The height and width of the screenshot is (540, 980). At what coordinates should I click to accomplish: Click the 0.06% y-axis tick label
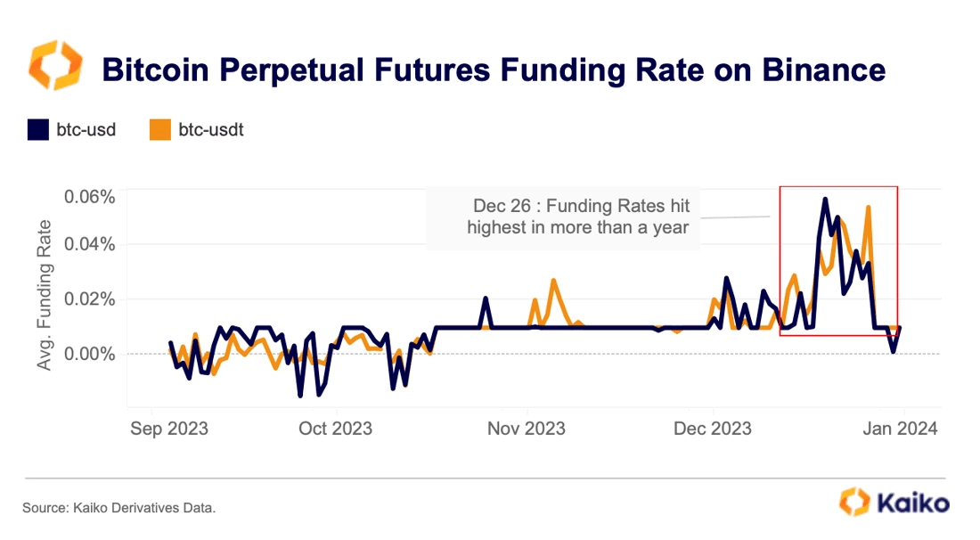(x=90, y=197)
